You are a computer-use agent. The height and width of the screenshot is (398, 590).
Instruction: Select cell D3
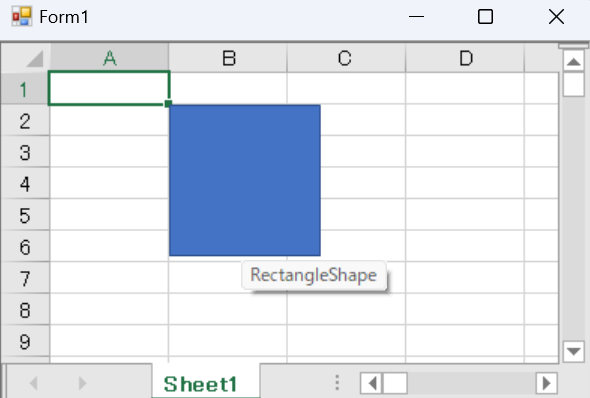(x=465, y=152)
